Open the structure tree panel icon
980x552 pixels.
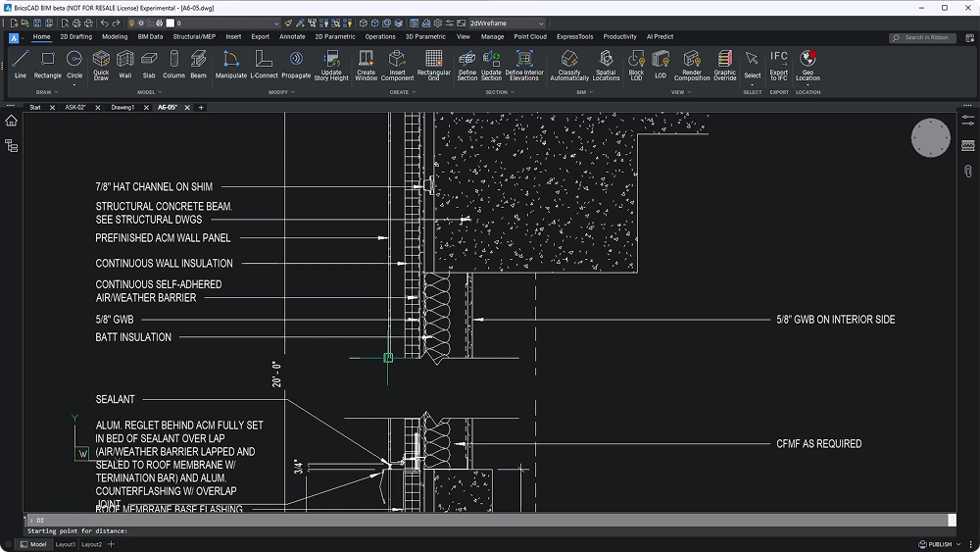pyautogui.click(x=11, y=146)
